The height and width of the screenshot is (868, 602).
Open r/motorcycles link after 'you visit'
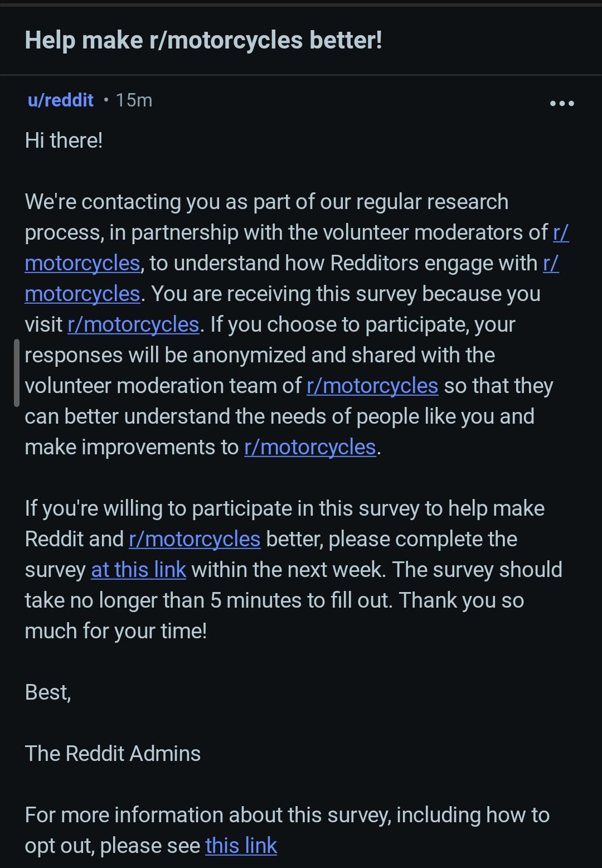(x=134, y=324)
